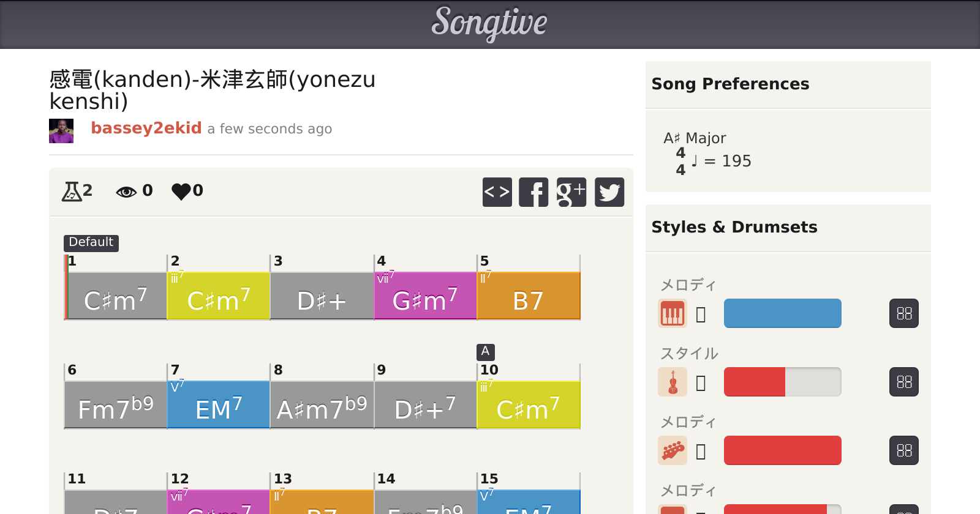Share the song on Google Plus
980x514 pixels.
pyautogui.click(x=571, y=192)
